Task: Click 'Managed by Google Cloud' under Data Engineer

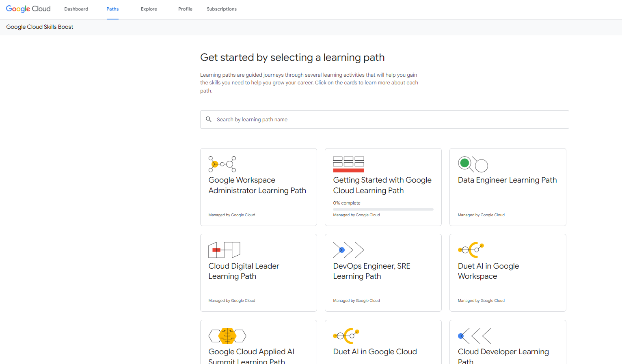Action: (481, 215)
